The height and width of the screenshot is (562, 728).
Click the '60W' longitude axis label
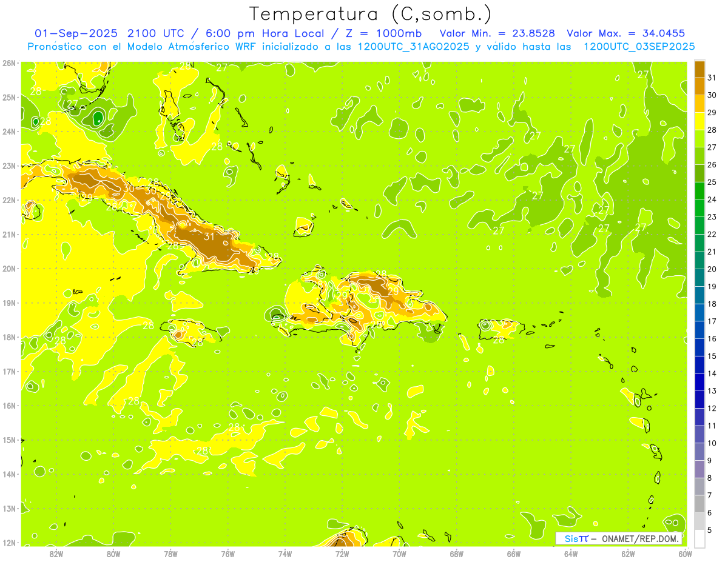point(686,554)
